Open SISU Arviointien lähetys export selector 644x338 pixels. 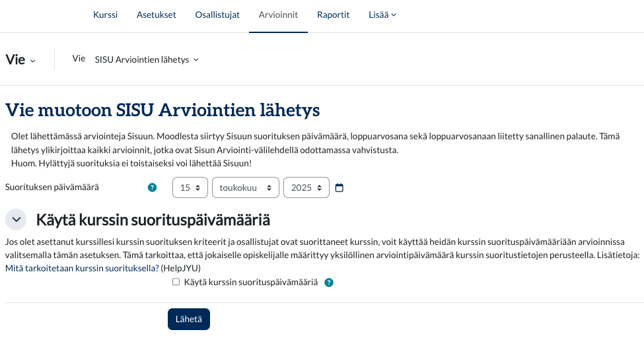coord(147,59)
